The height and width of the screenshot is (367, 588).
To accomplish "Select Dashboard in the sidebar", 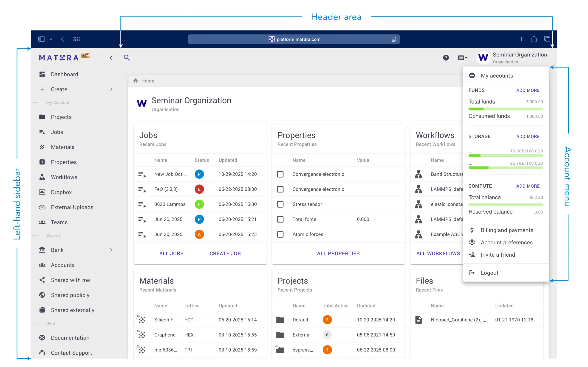I will tap(64, 74).
